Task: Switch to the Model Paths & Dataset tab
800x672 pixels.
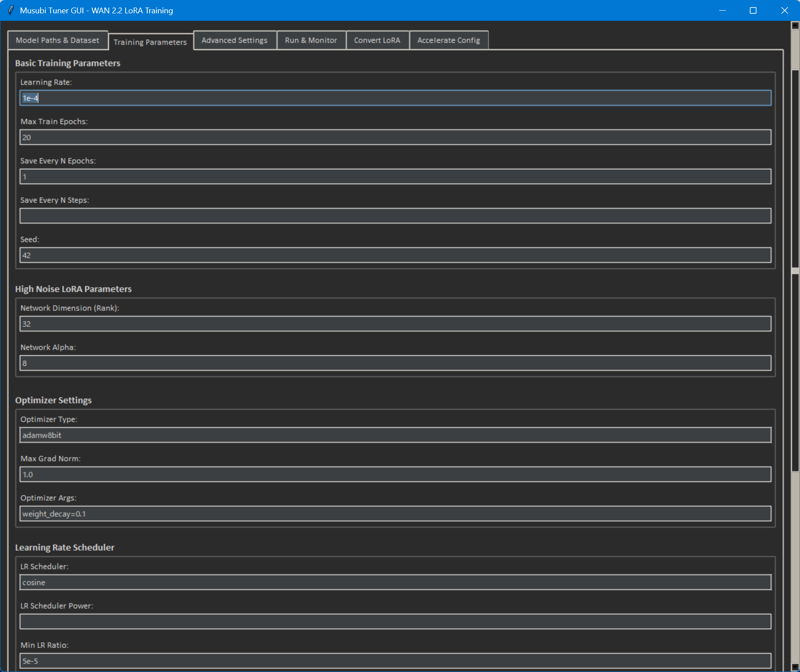Action: tap(57, 40)
